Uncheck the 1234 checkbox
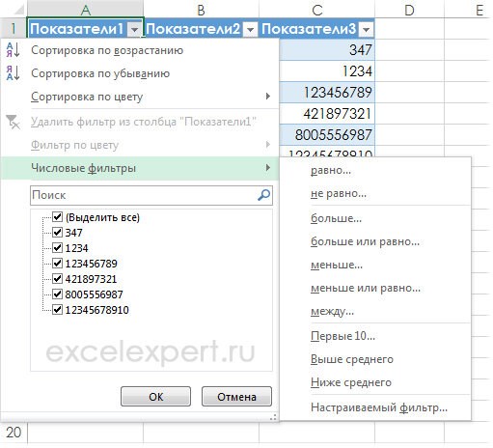Image resolution: width=493 pixels, height=448 pixels. 57,247
